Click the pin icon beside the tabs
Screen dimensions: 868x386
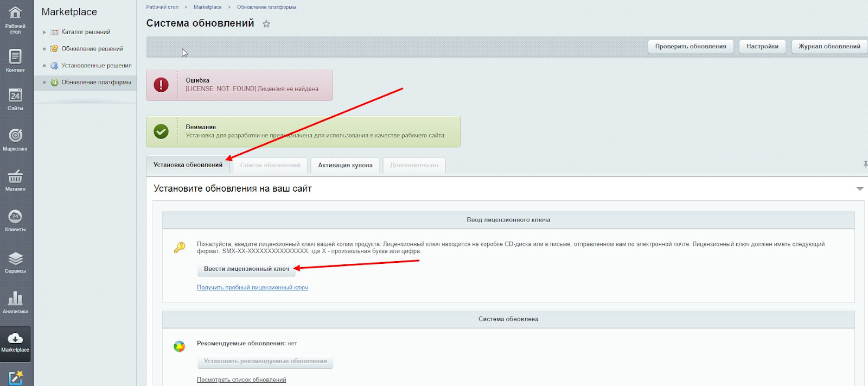pos(865,164)
